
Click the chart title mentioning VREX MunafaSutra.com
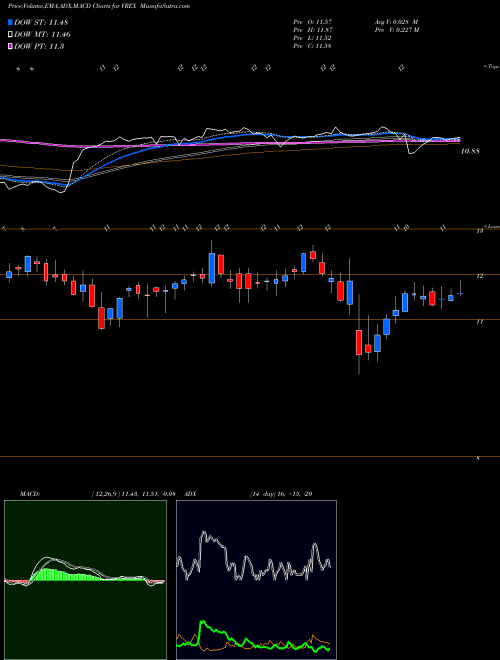pyautogui.click(x=99, y=6)
